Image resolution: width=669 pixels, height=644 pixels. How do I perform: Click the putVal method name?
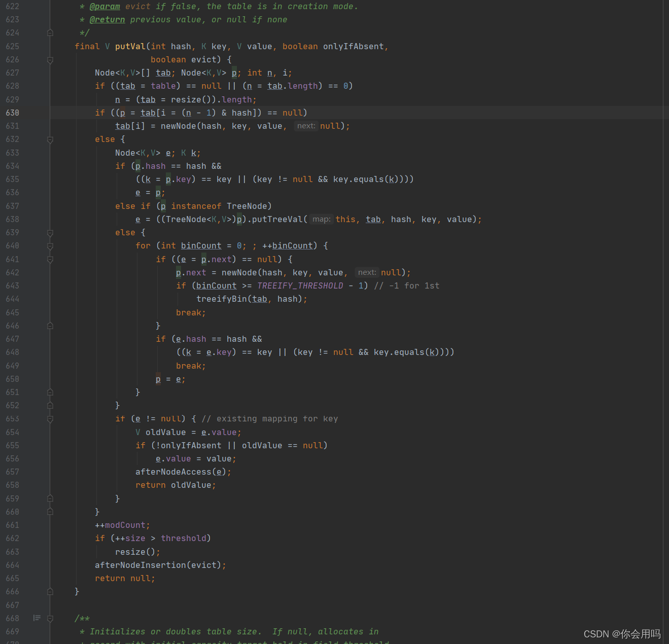click(x=130, y=46)
